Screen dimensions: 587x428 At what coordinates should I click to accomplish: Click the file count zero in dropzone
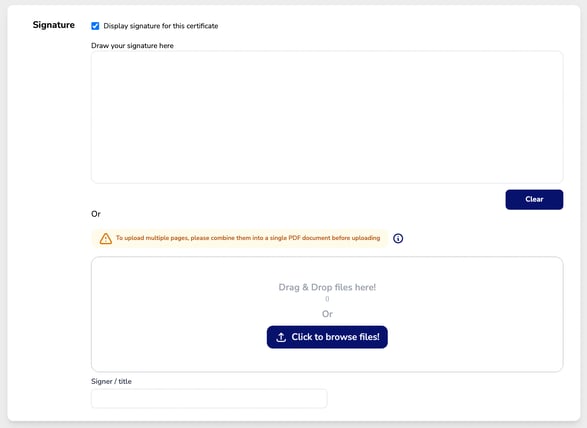(x=327, y=299)
